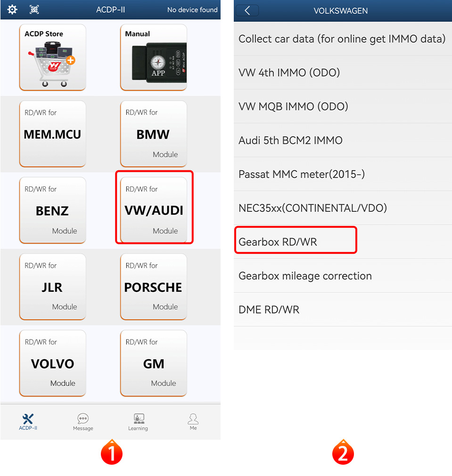Open Gearbox mileage correction option
Image resolution: width=452 pixels, height=476 pixels.
point(343,276)
